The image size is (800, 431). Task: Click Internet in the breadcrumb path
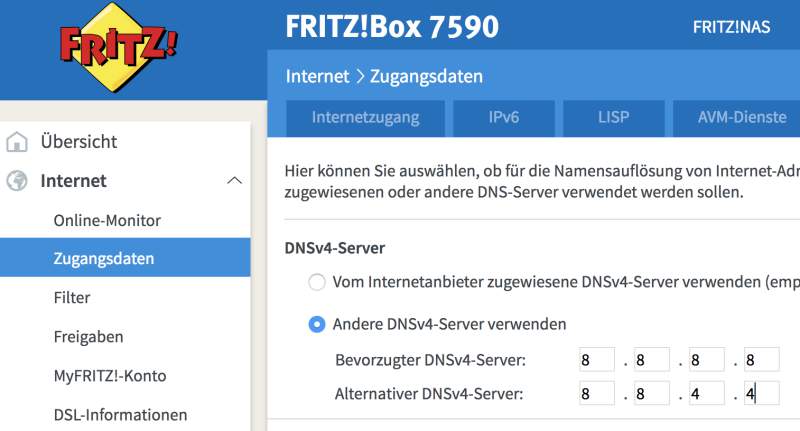tap(317, 76)
